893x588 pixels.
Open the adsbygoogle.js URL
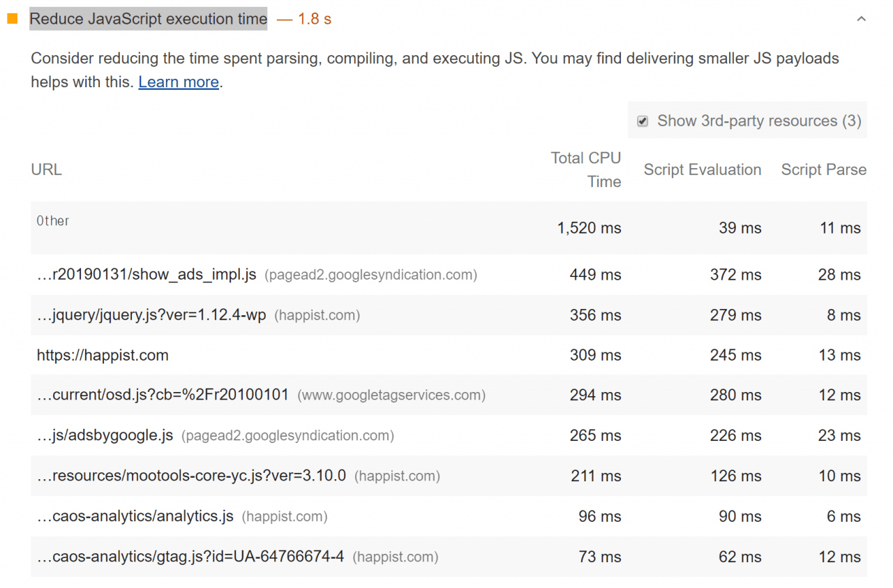(105, 435)
